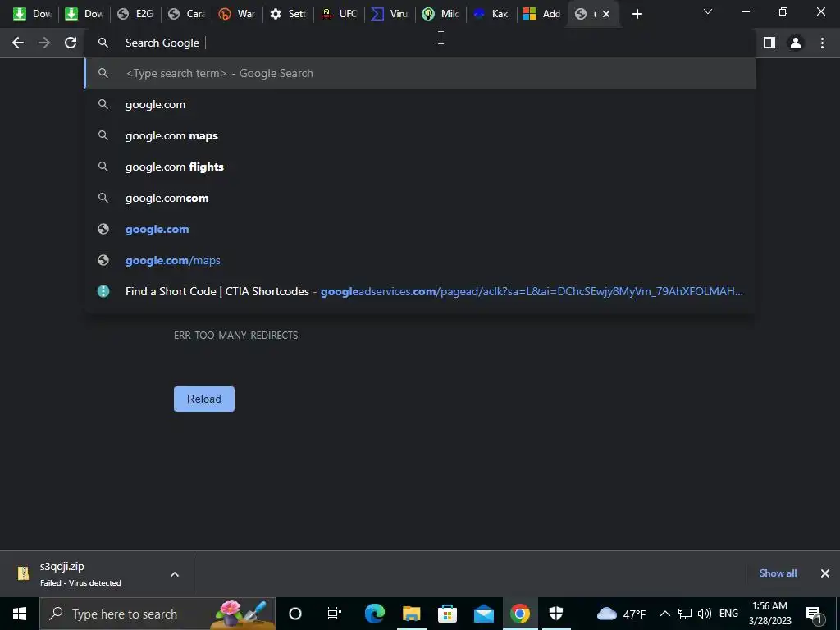Open Cortana circle icon
Viewport: 840px width, 630px height.
click(295, 614)
